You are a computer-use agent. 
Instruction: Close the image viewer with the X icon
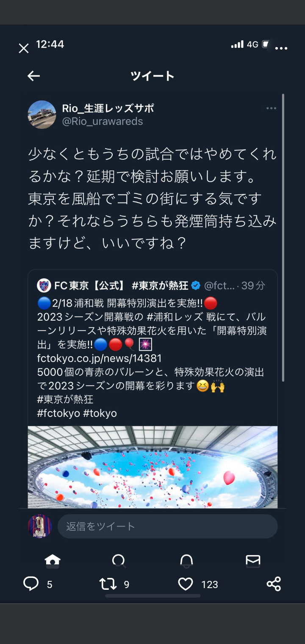[x=24, y=48]
